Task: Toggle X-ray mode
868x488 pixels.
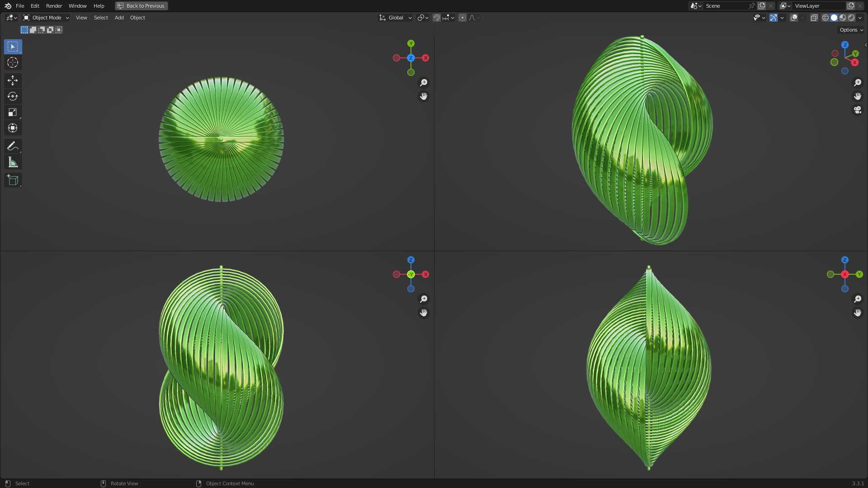Action: [x=814, y=18]
